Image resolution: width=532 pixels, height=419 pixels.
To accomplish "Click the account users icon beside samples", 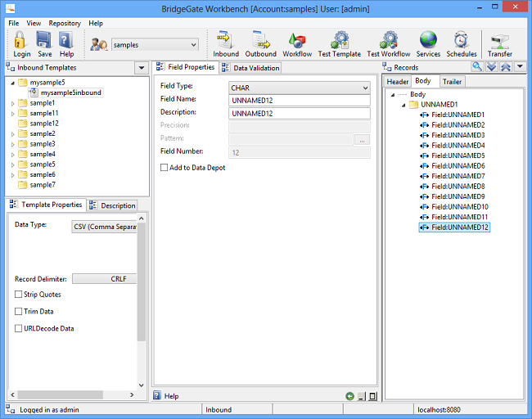I will click(x=99, y=45).
